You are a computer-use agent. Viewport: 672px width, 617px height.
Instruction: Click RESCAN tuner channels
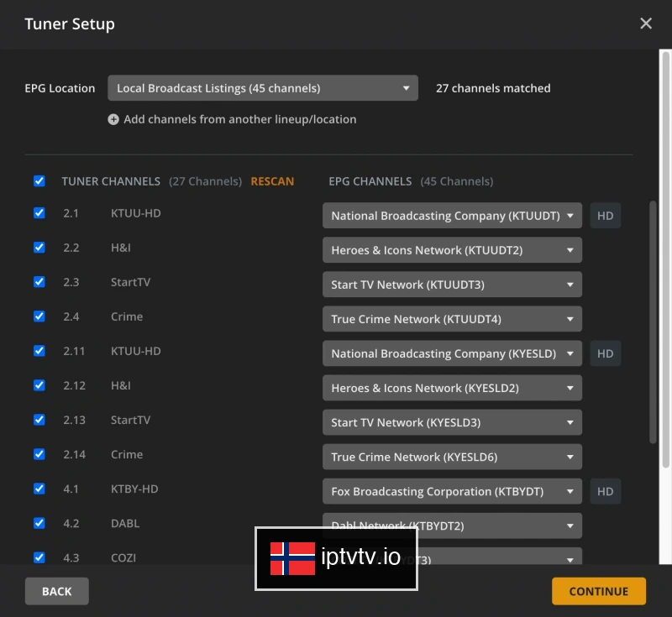[272, 181]
